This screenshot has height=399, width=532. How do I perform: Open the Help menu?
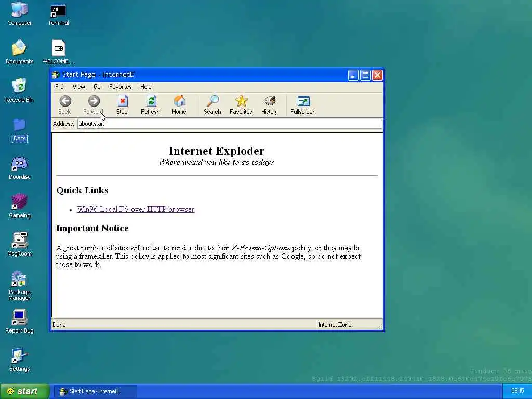point(146,87)
